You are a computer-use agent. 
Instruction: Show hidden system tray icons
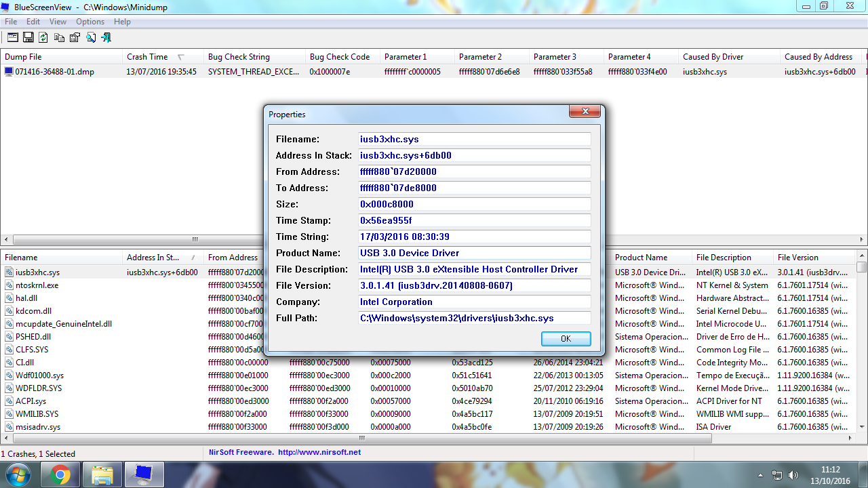761,475
